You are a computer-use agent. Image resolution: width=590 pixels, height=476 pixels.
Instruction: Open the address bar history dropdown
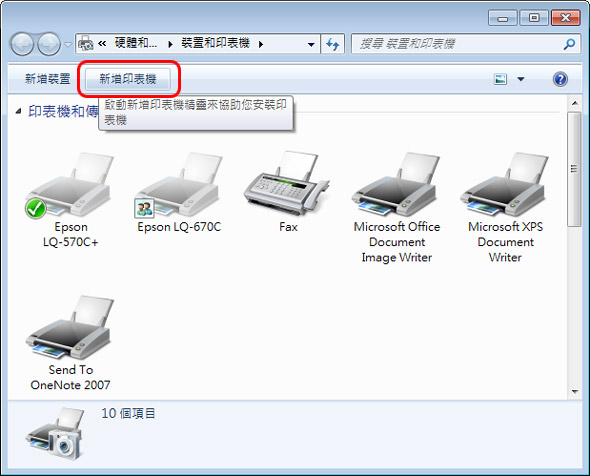click(x=311, y=44)
